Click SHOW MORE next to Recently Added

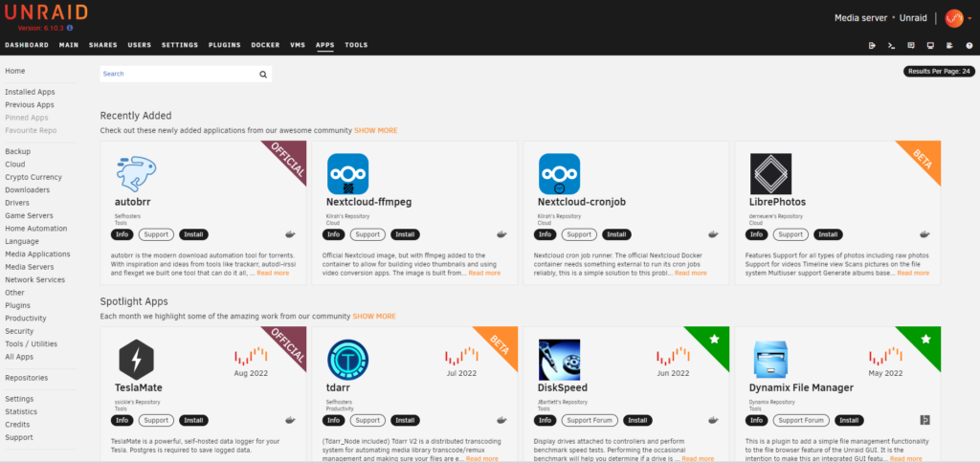tap(375, 131)
